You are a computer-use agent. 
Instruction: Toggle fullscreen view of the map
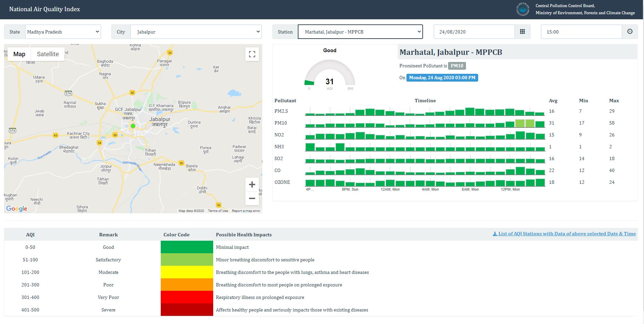(252, 54)
